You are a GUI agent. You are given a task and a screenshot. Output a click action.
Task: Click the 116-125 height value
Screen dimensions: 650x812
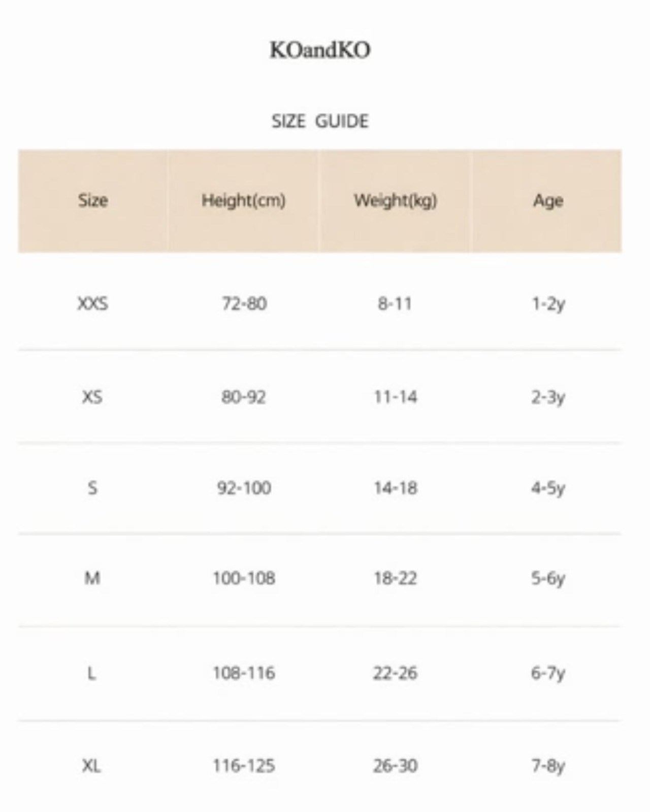[x=244, y=765]
